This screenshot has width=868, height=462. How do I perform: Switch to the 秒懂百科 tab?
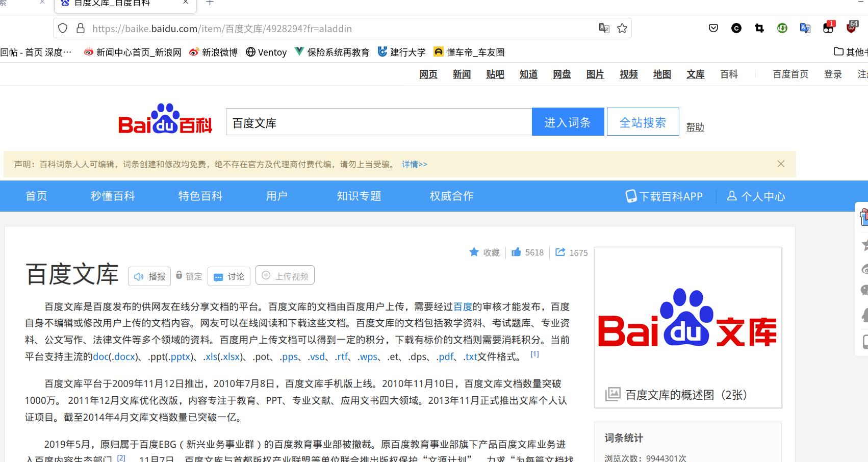coord(112,196)
